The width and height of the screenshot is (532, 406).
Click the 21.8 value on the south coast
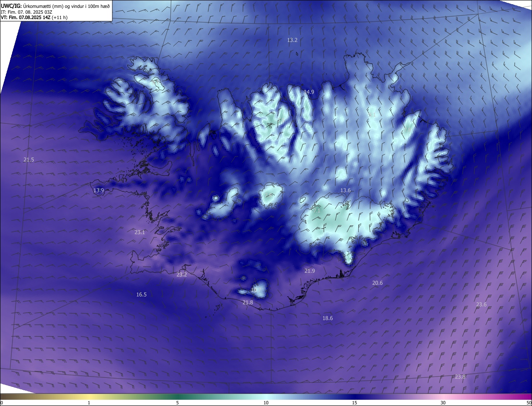click(x=248, y=303)
